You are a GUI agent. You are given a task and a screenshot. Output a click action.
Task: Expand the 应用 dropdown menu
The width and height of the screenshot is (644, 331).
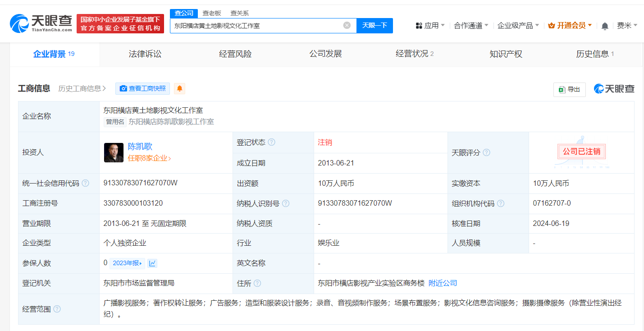click(x=430, y=26)
